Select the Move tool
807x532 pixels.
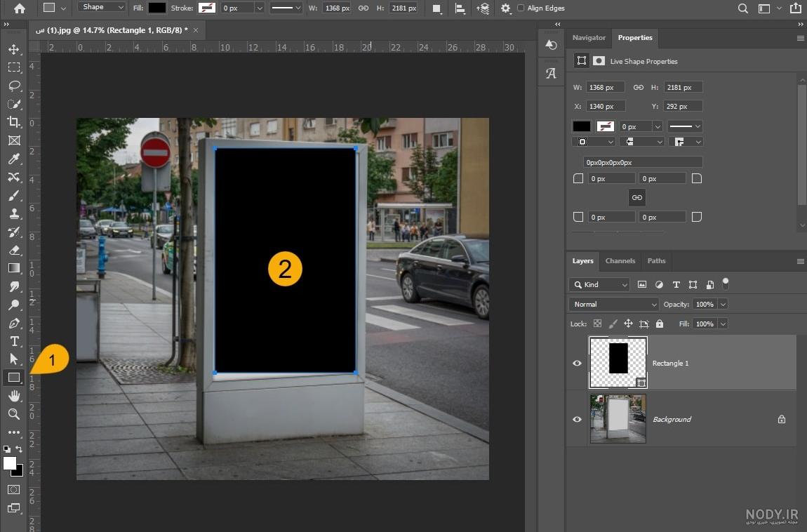(x=14, y=49)
